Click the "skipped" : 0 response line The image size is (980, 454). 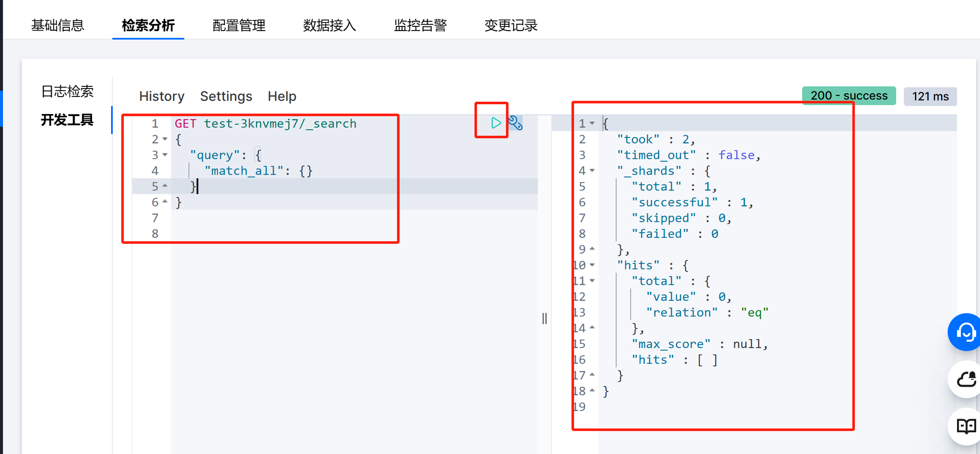tap(681, 218)
